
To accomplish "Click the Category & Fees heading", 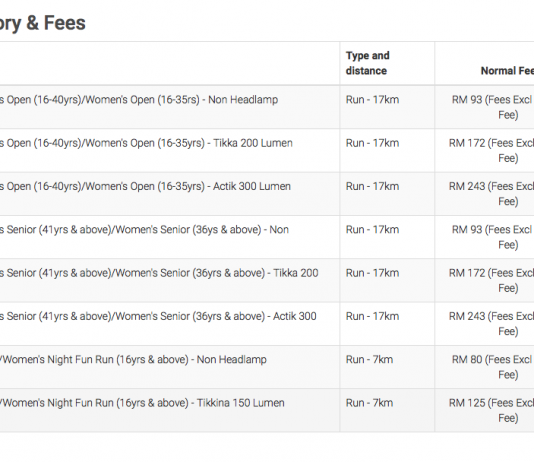I will [43, 23].
